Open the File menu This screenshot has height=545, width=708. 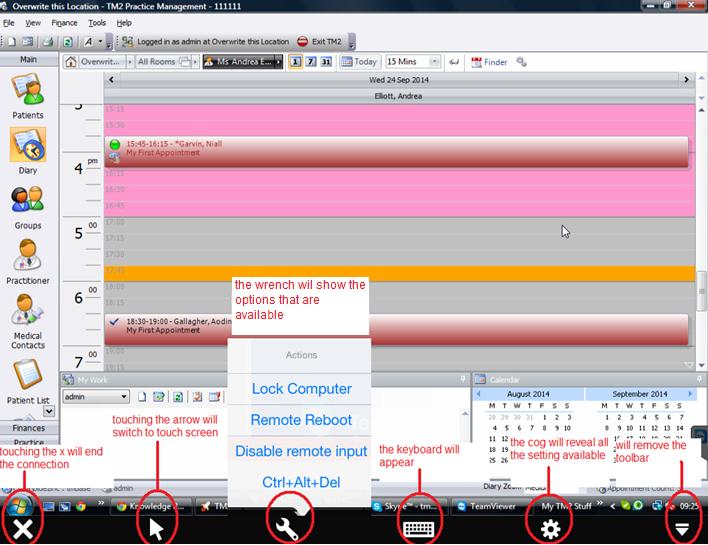click(9, 23)
